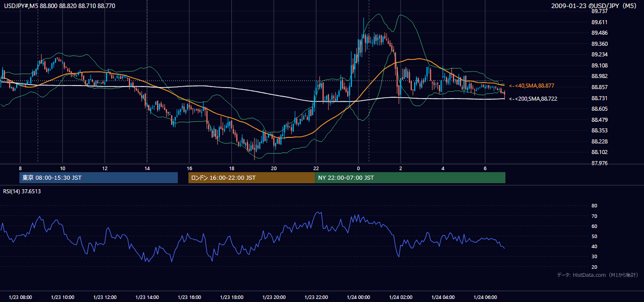Click the 1/23 22:00 time axis label

[316, 297]
